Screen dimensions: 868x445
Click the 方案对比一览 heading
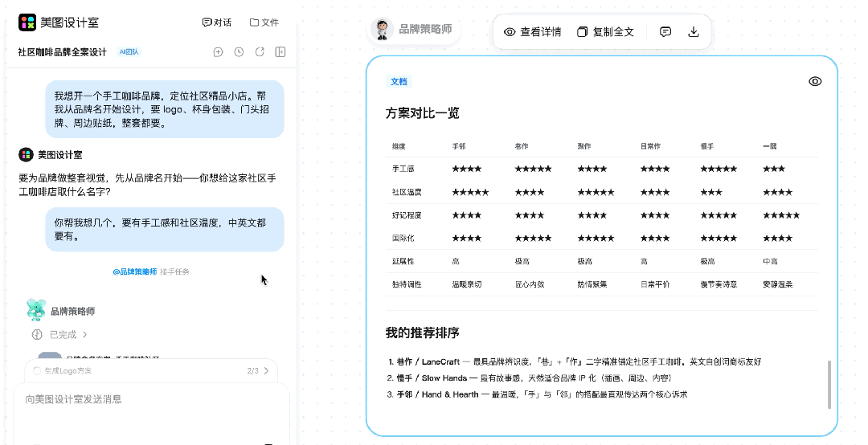(x=423, y=113)
